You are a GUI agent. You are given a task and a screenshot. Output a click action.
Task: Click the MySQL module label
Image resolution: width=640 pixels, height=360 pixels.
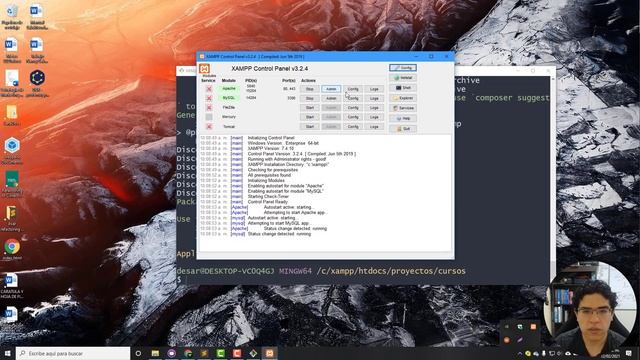coord(229,98)
